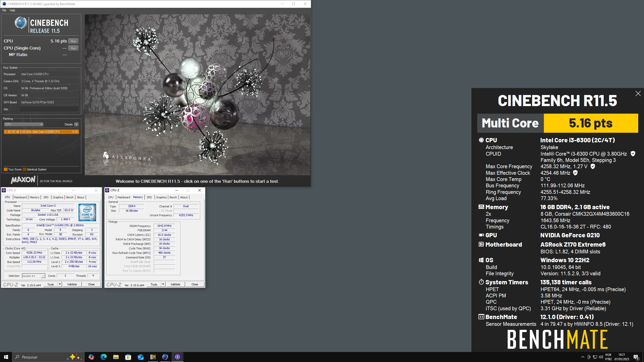Open the notification center icon
The image size is (644, 362).
click(636, 357)
